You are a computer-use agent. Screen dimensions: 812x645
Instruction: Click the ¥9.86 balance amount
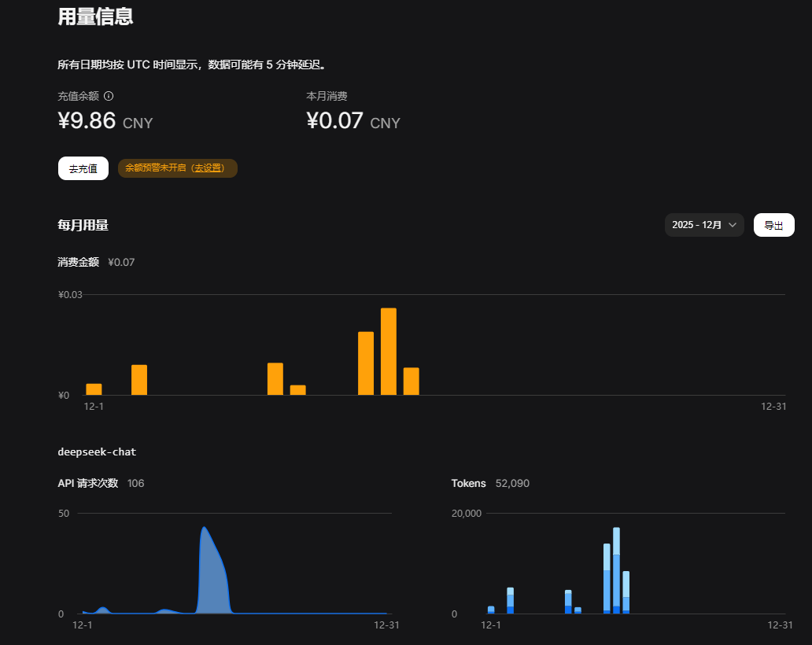point(87,121)
